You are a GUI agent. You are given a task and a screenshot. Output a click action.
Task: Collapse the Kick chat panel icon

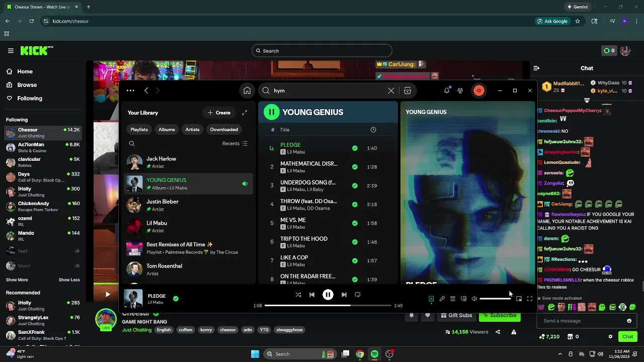[x=536, y=68]
